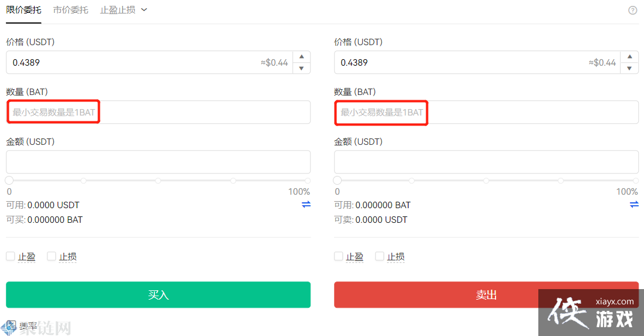
Task: Check the 止损 option in the sell panel
Action: [x=380, y=256]
